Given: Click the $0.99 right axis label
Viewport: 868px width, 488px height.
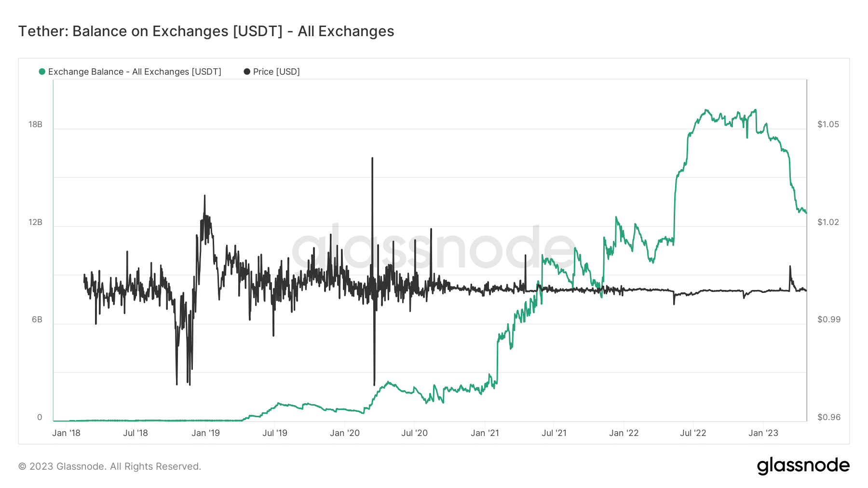Looking at the screenshot, I should point(828,320).
